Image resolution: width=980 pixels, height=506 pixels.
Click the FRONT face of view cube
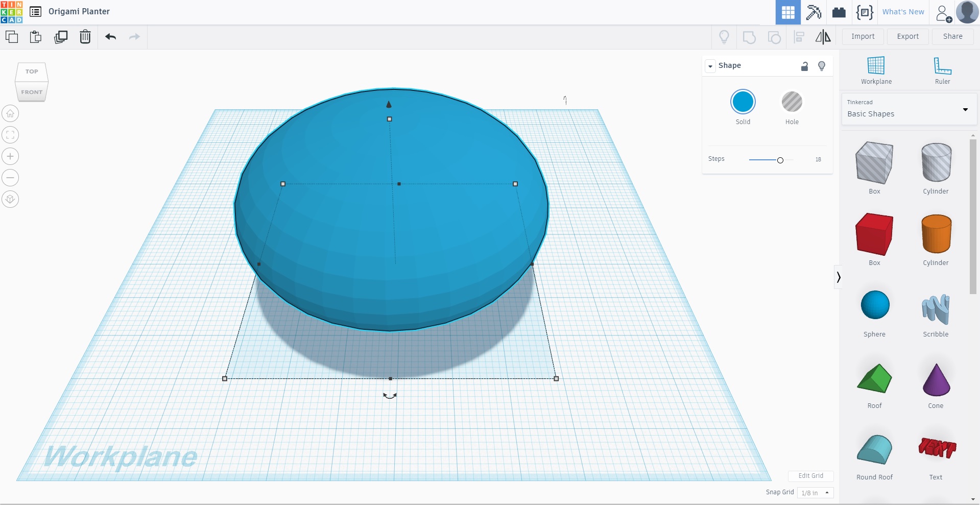click(32, 92)
